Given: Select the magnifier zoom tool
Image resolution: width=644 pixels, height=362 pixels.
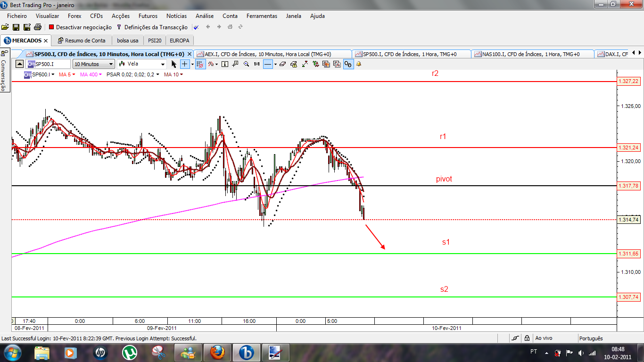Looking at the screenshot, I should [246, 64].
